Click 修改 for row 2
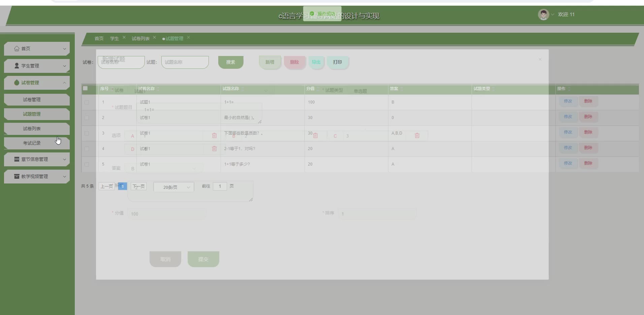The height and width of the screenshot is (315, 644). [x=568, y=117]
